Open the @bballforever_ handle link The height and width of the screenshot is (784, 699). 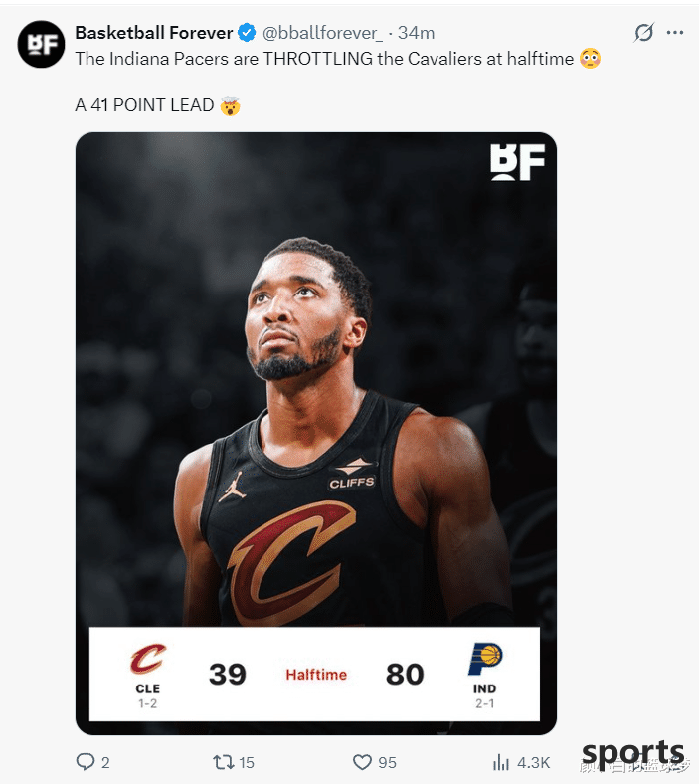pos(323,33)
